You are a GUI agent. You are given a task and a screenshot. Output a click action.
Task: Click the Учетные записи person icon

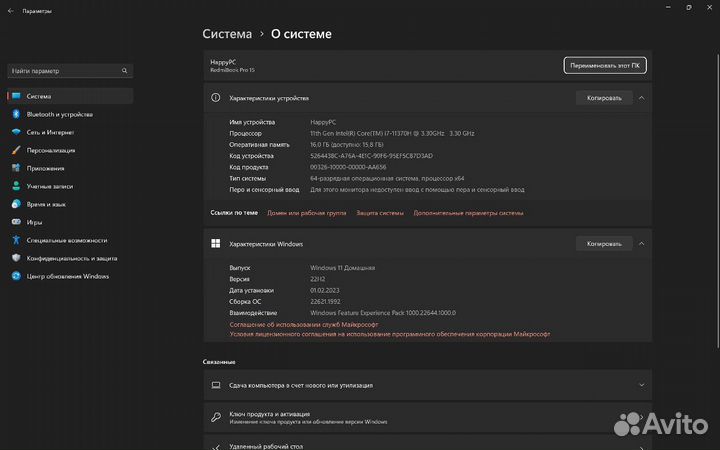16,186
